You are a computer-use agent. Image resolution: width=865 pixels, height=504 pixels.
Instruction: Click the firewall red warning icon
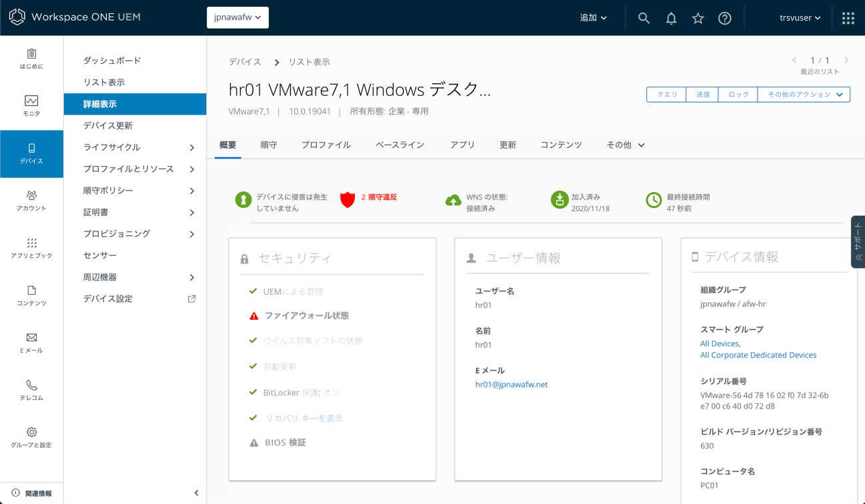(254, 316)
